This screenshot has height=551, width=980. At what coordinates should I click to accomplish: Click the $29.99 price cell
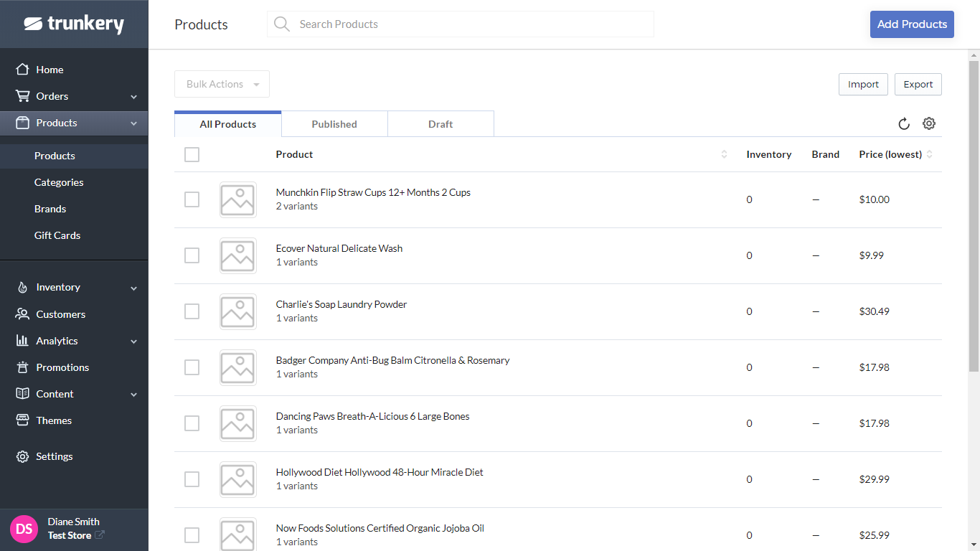(x=874, y=479)
